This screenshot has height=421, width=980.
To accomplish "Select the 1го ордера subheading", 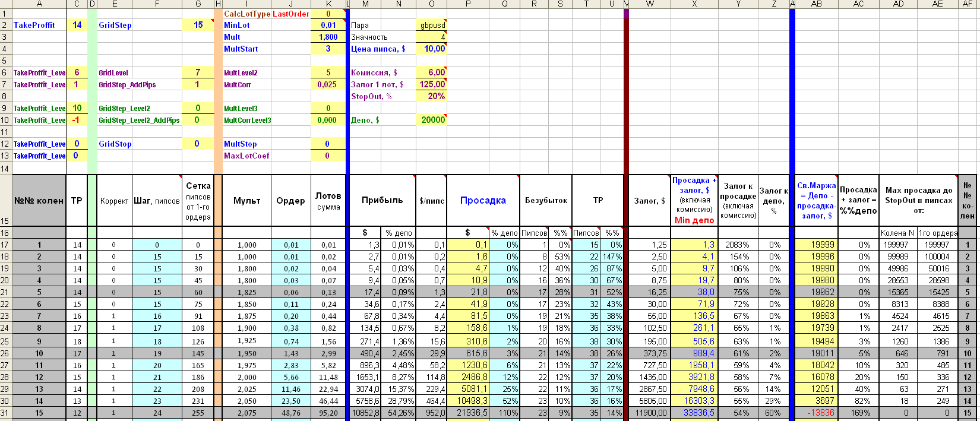I will pos(937,233).
